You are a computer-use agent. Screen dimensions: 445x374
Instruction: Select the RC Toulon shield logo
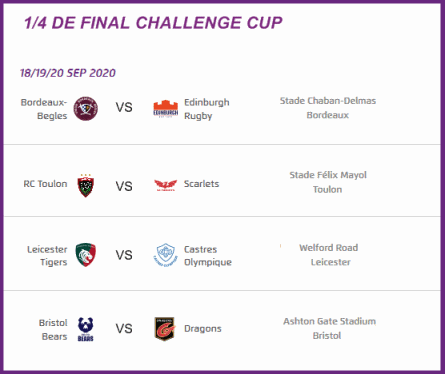click(x=86, y=186)
